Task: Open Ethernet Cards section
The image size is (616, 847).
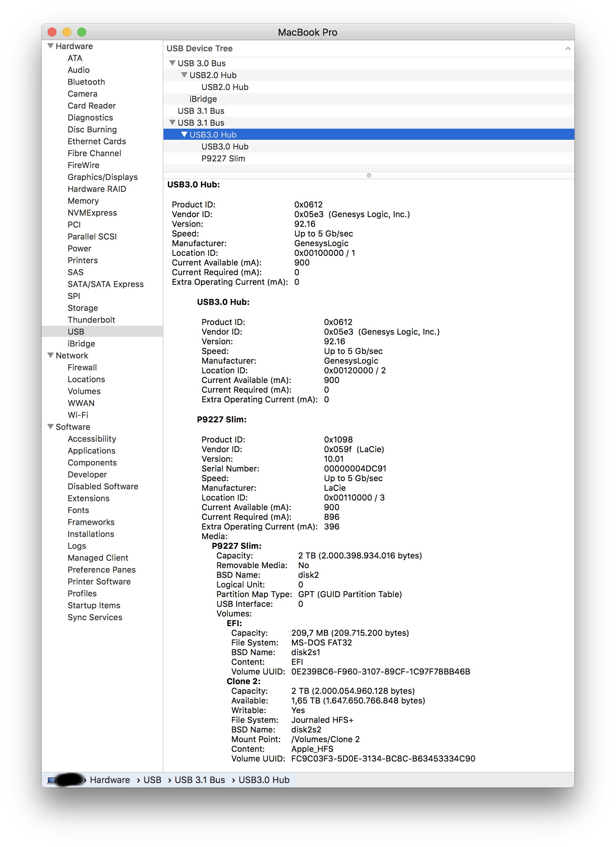Action: coord(97,141)
